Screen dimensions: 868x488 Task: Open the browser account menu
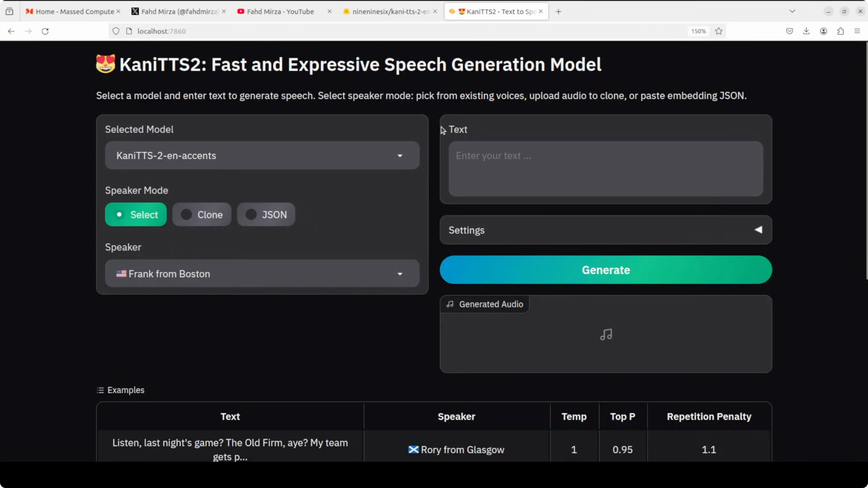[823, 31]
